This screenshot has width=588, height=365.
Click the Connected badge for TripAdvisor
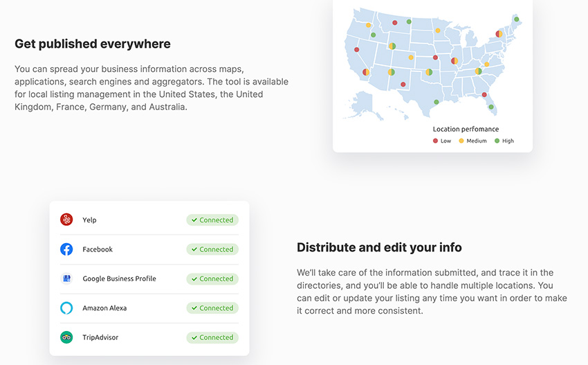[x=212, y=337]
